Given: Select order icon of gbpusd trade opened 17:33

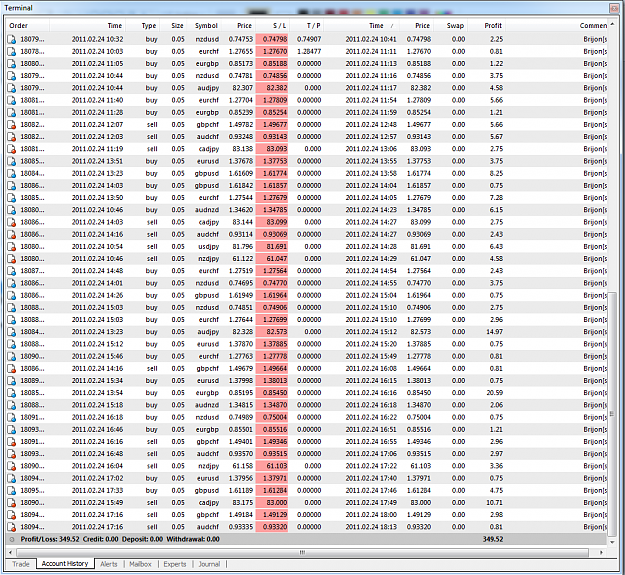Looking at the screenshot, I should point(12,491).
